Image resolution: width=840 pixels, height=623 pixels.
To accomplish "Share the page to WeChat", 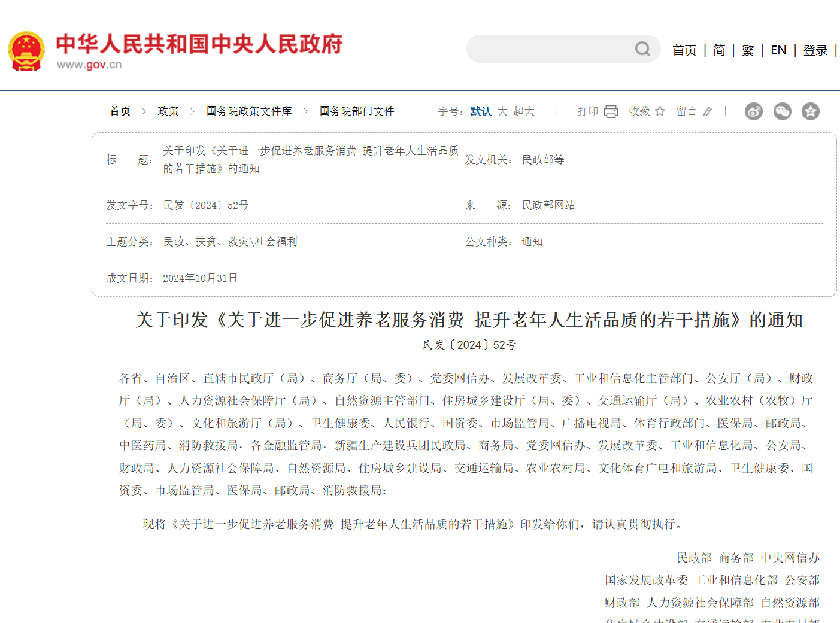I will [782, 111].
